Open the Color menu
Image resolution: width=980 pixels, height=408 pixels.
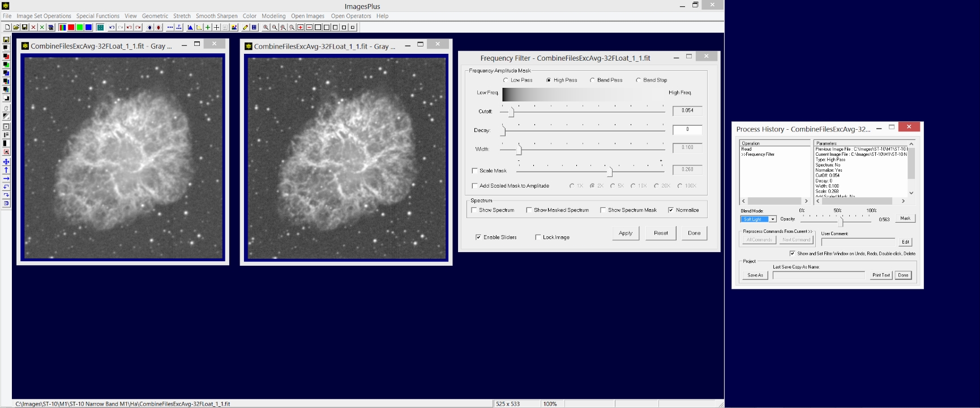[250, 16]
